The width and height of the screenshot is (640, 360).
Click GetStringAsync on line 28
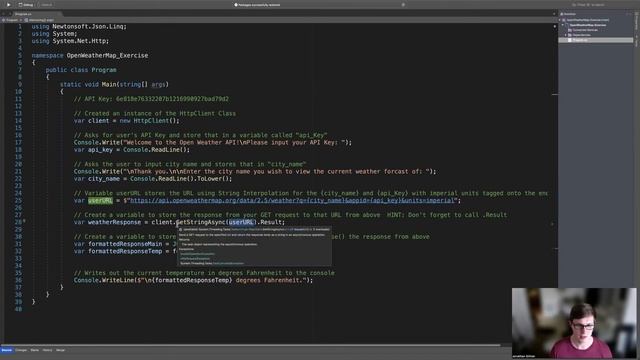(x=200, y=222)
